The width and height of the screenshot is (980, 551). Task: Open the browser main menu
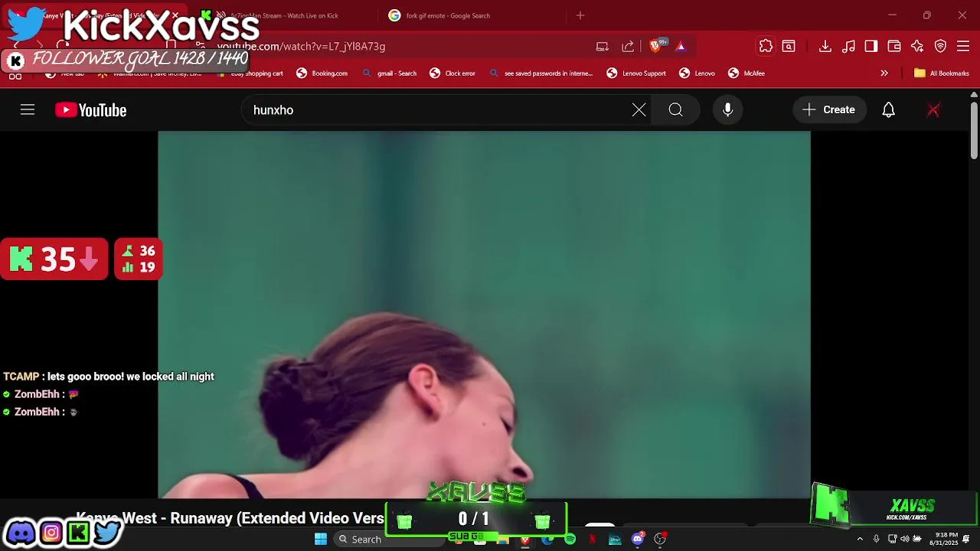tap(963, 47)
